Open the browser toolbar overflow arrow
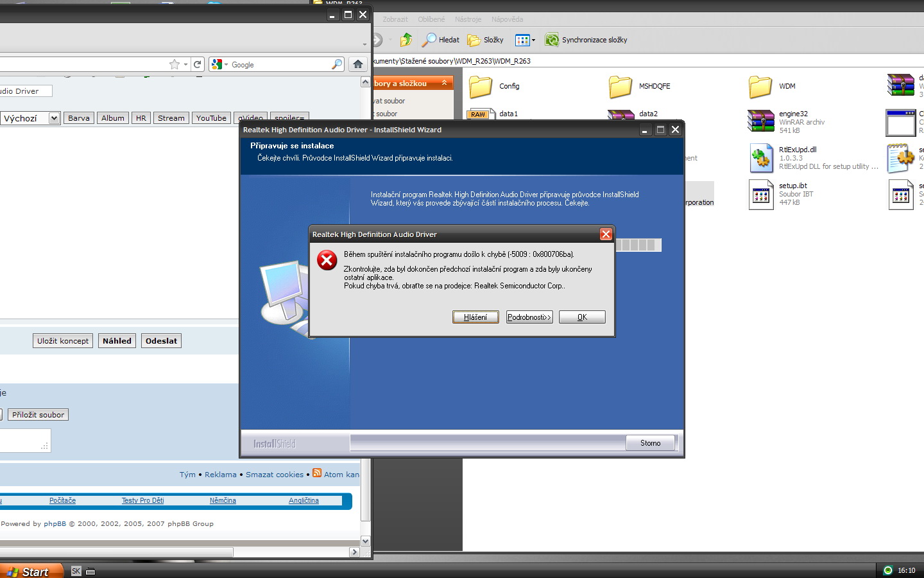This screenshot has width=924, height=578. pos(364,44)
